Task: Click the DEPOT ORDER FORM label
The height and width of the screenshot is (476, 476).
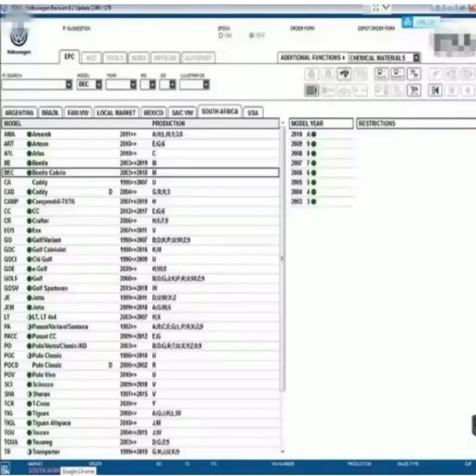Action: click(x=376, y=28)
